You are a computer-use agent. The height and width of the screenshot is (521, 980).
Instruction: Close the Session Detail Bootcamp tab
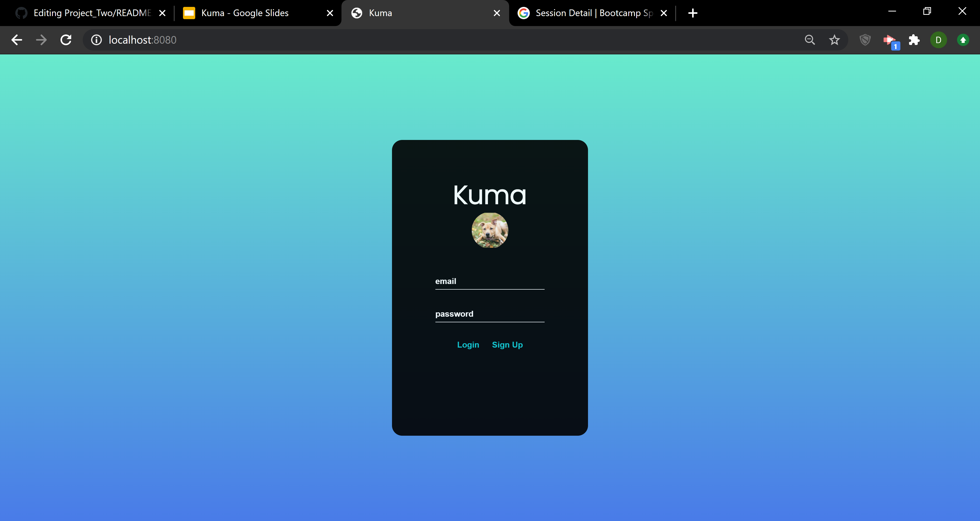(664, 13)
